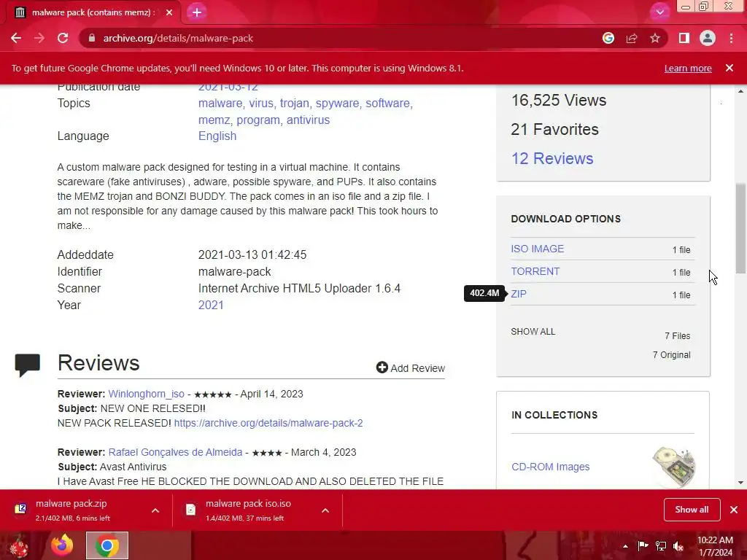The height and width of the screenshot is (560, 747).
Task: Open malware pack iso.iso download options chevron
Action: (325, 510)
